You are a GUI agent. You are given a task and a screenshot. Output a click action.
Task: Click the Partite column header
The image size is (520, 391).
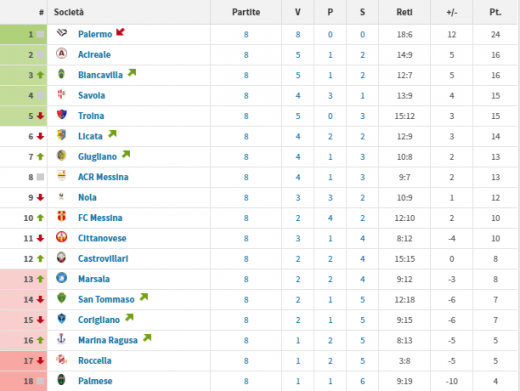246,12
